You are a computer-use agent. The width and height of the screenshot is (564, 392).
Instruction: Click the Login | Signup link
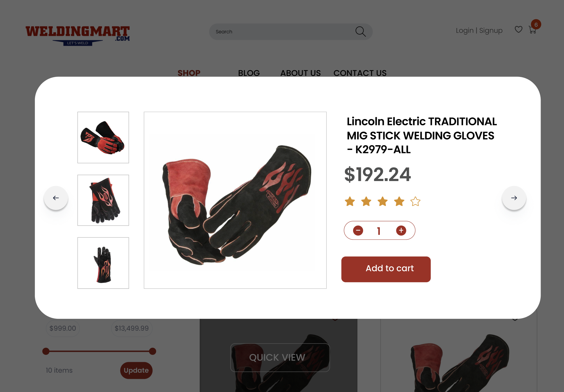(x=479, y=31)
